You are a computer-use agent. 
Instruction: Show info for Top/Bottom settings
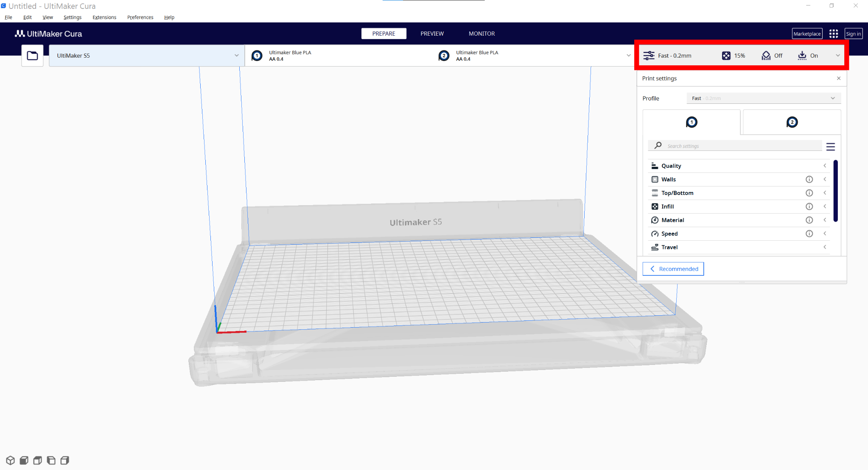pyautogui.click(x=809, y=193)
